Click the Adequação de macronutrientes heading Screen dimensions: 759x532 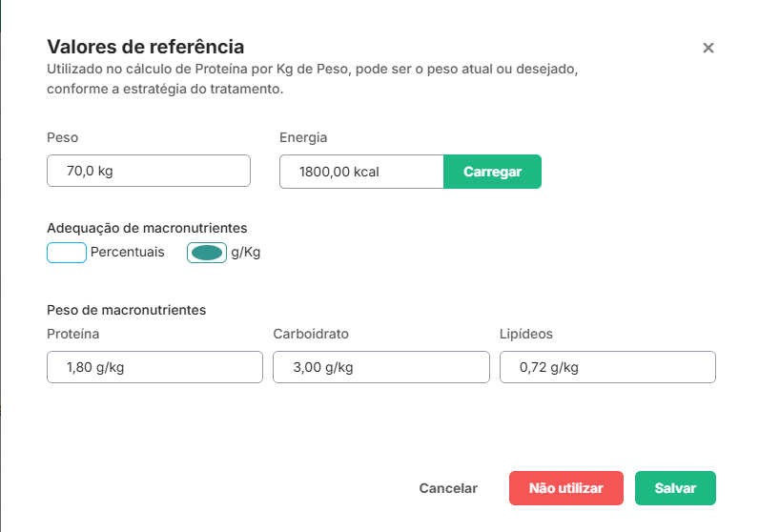(x=147, y=228)
